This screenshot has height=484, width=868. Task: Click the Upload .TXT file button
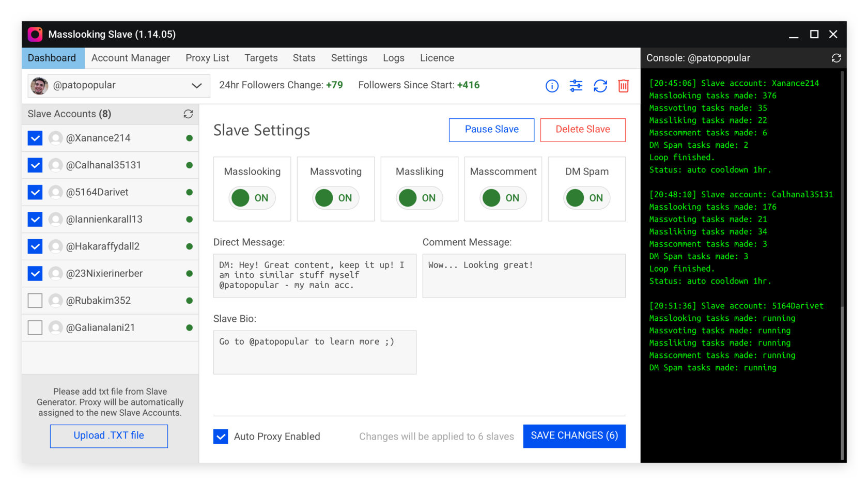[x=109, y=436]
